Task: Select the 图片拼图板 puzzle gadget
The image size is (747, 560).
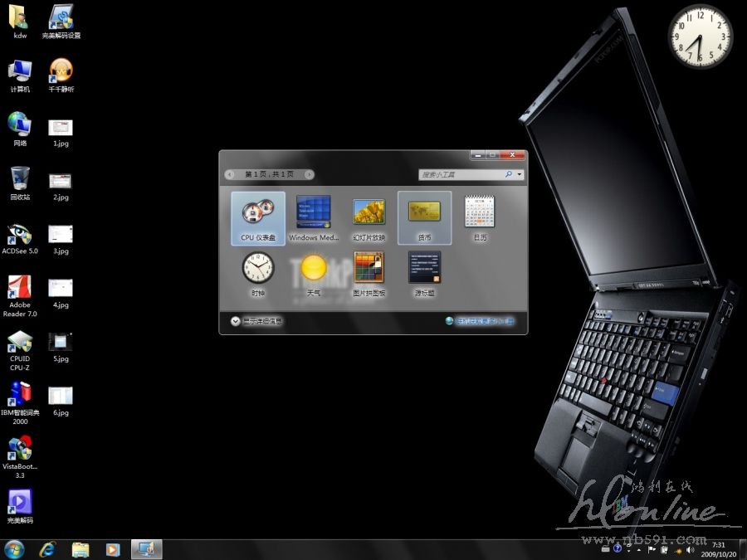Action: click(369, 275)
